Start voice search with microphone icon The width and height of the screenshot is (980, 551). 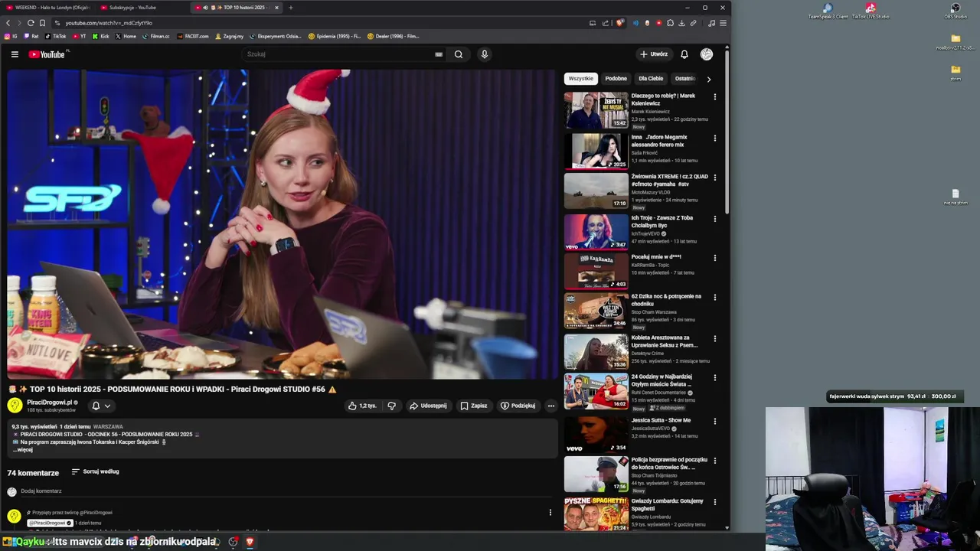click(484, 54)
